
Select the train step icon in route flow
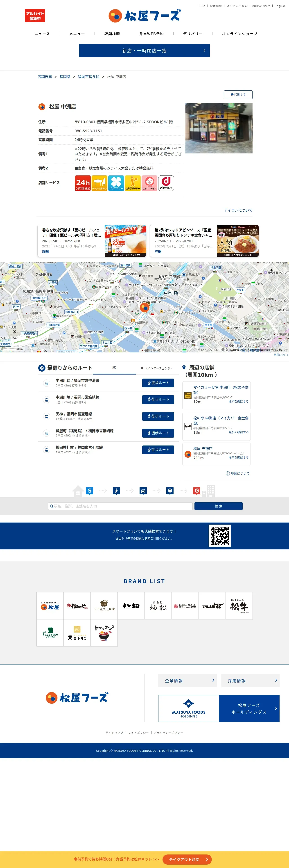click(170, 491)
